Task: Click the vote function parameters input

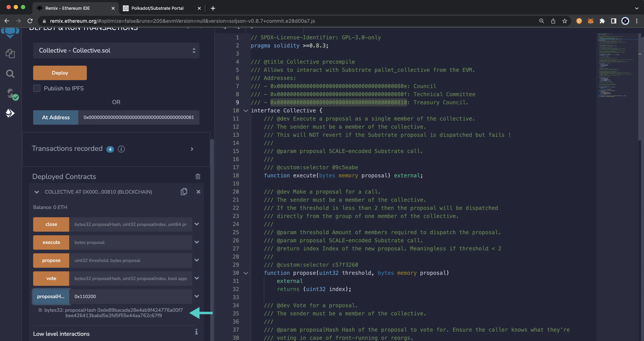Action: [x=131, y=278]
